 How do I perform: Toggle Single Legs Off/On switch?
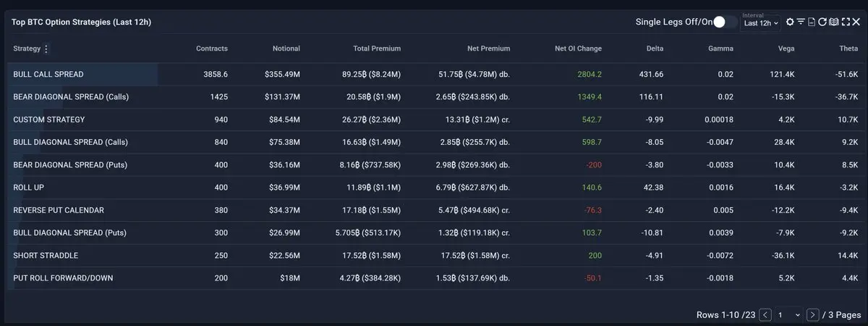726,22
